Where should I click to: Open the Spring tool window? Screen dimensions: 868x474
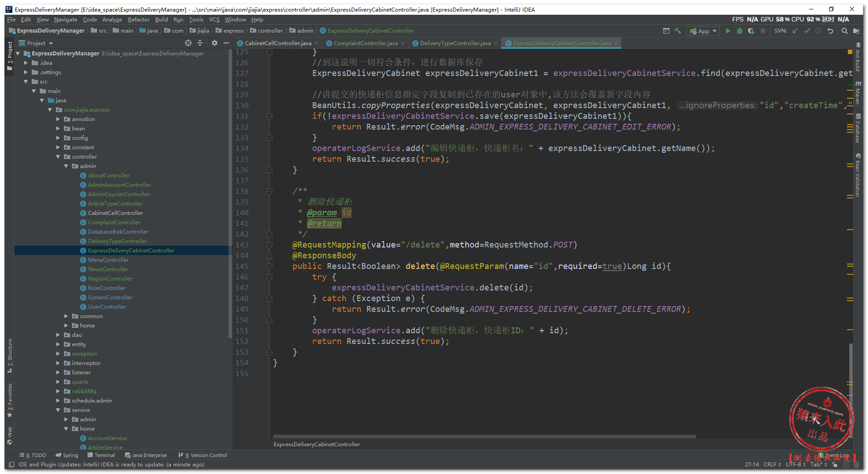point(67,455)
